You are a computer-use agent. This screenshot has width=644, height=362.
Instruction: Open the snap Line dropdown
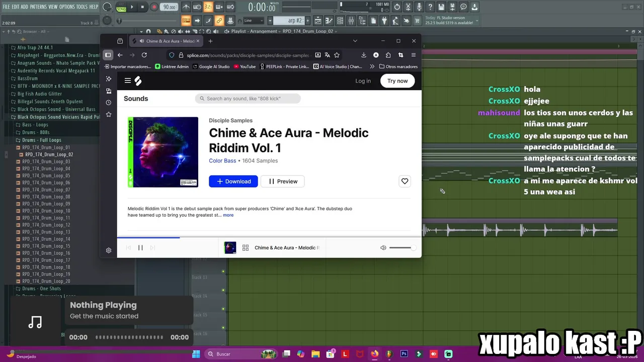tap(254, 21)
